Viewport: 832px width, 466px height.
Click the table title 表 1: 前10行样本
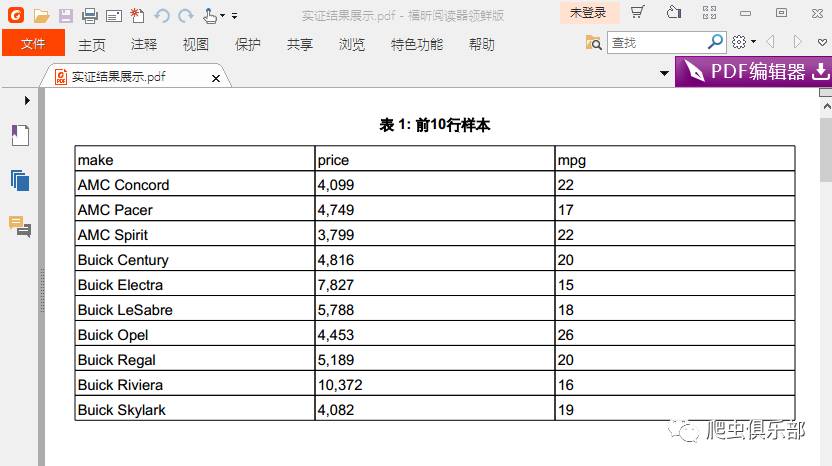click(435, 125)
